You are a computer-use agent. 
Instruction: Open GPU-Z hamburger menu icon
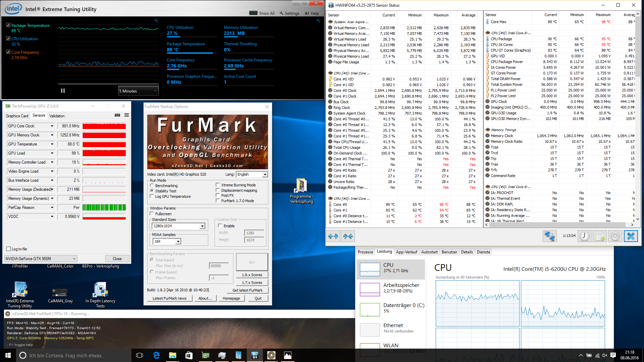click(x=126, y=115)
